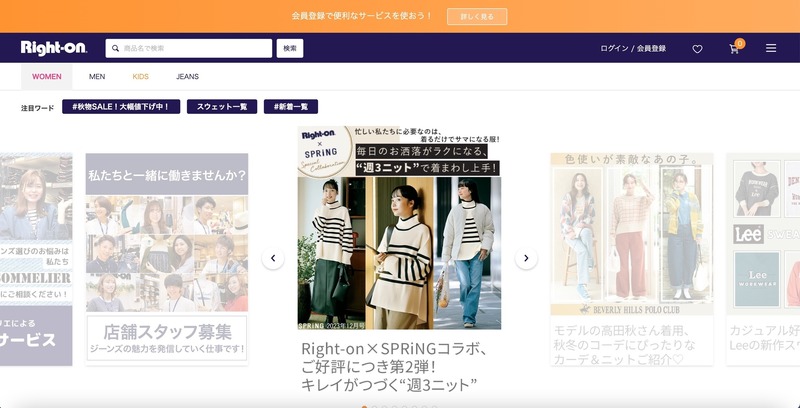Select the JEANS tab
This screenshot has width=800, height=408.
point(187,77)
